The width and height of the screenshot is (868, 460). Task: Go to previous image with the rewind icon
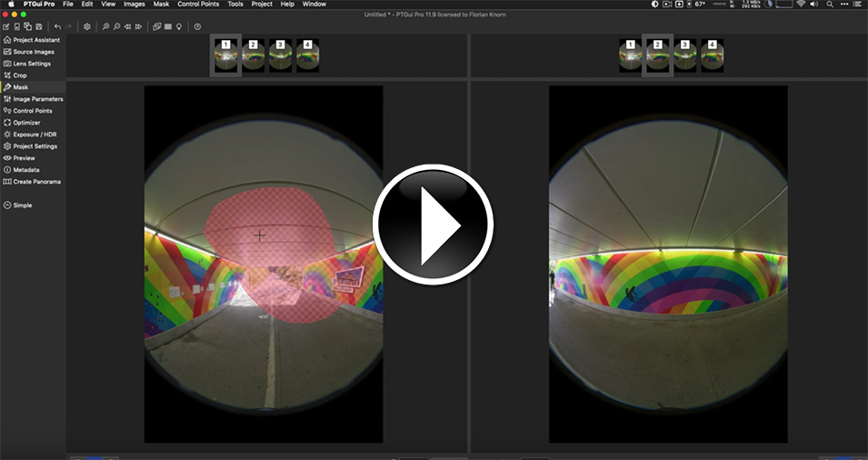(127, 26)
